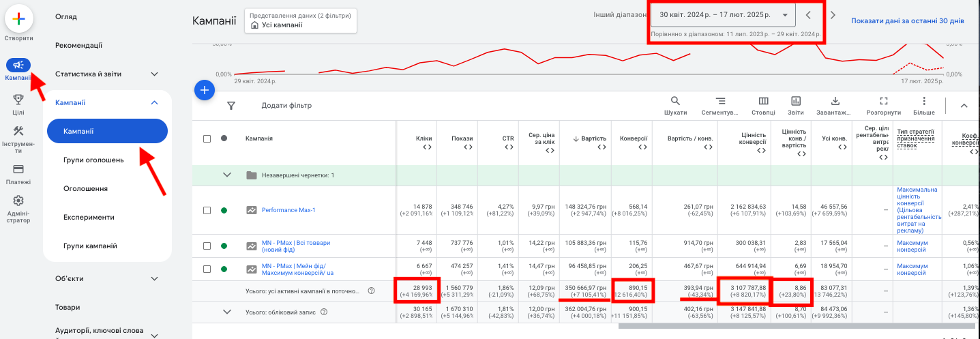Click the Download icon in table toolbar

835,101
